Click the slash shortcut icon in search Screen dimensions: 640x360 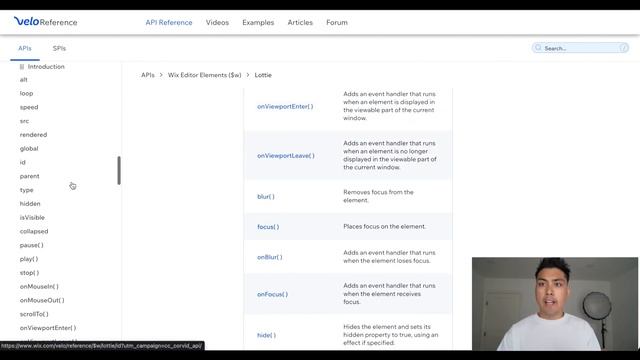click(623, 48)
